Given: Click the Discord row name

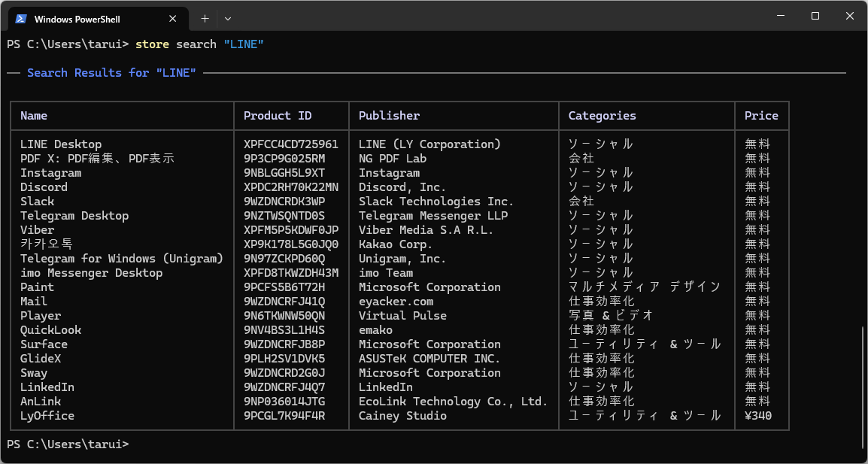Looking at the screenshot, I should coord(44,187).
